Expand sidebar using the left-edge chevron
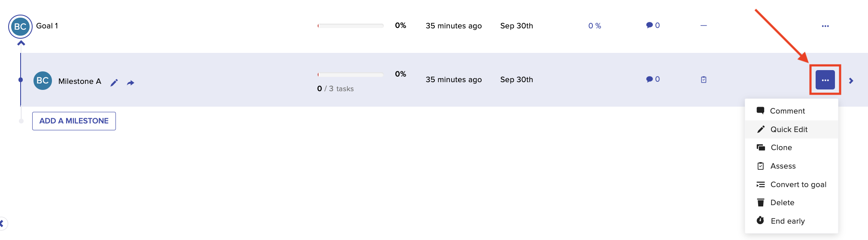868x240 pixels. (2, 223)
